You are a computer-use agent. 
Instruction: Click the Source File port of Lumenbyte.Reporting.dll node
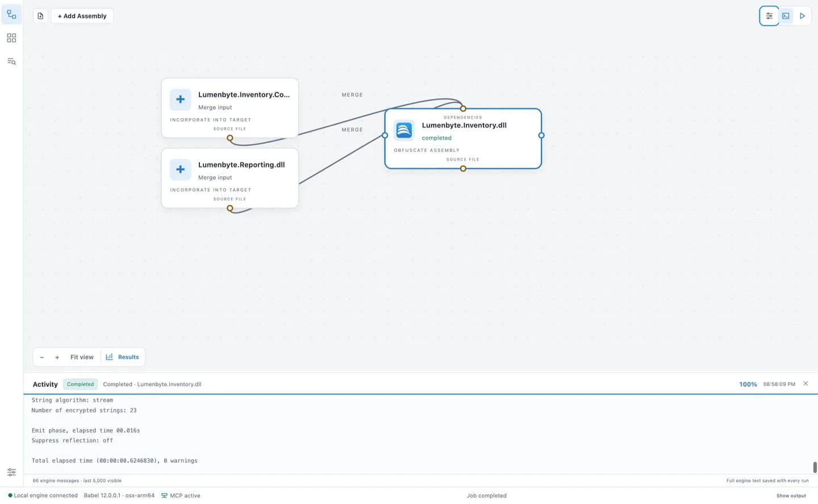click(230, 208)
